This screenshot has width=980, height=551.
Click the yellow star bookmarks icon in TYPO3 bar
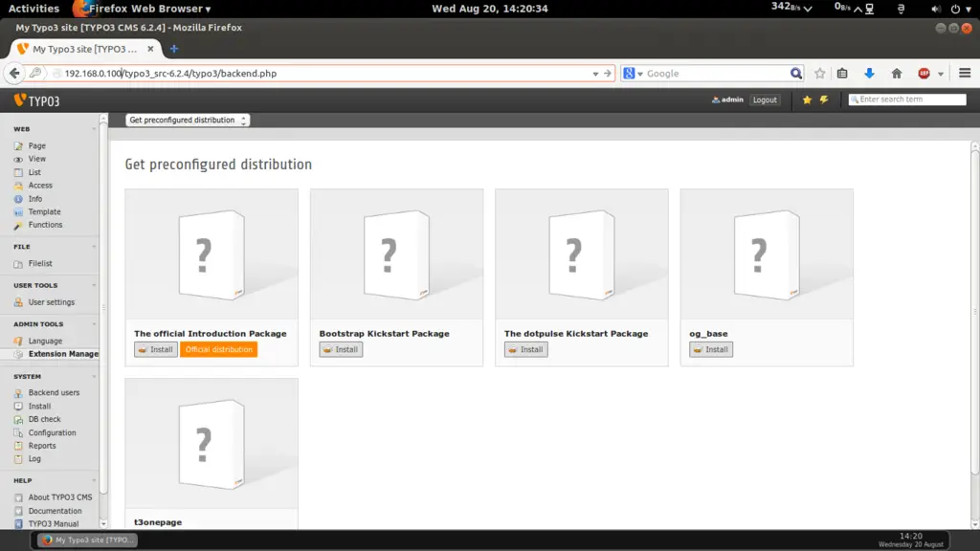click(807, 99)
